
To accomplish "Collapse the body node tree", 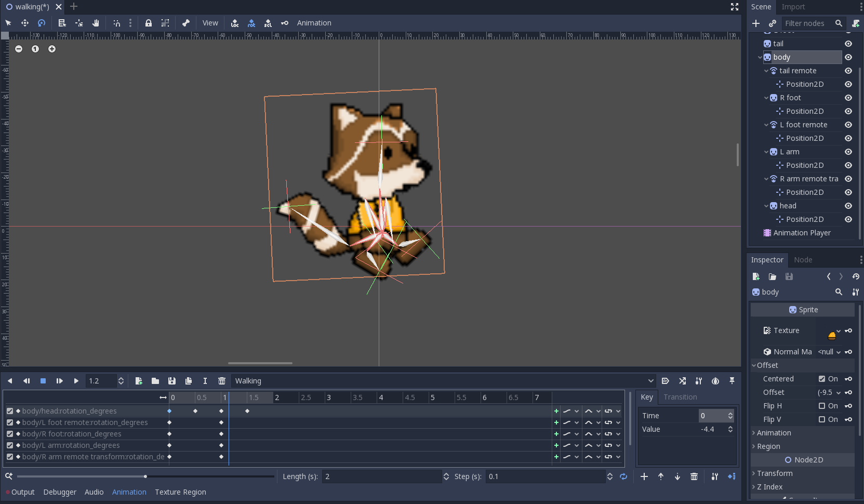I will [760, 57].
